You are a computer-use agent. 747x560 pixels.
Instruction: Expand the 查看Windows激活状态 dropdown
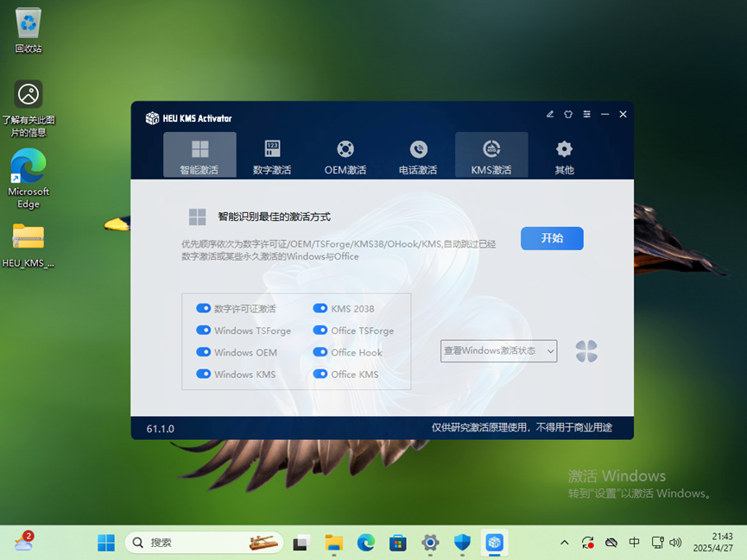pyautogui.click(x=498, y=350)
